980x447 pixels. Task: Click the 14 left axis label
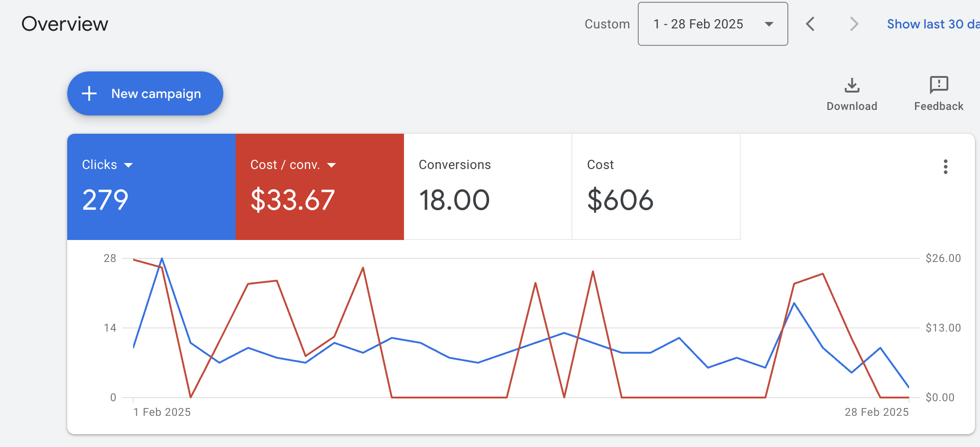point(110,328)
